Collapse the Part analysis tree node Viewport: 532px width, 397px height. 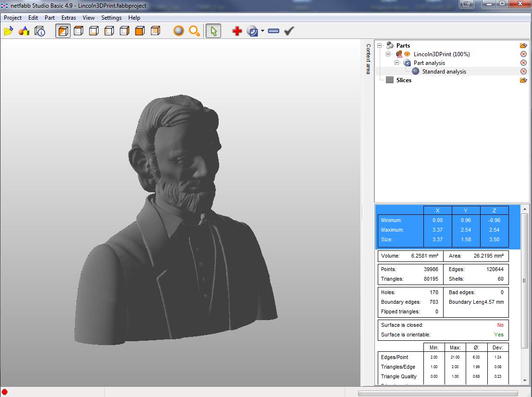(x=397, y=63)
